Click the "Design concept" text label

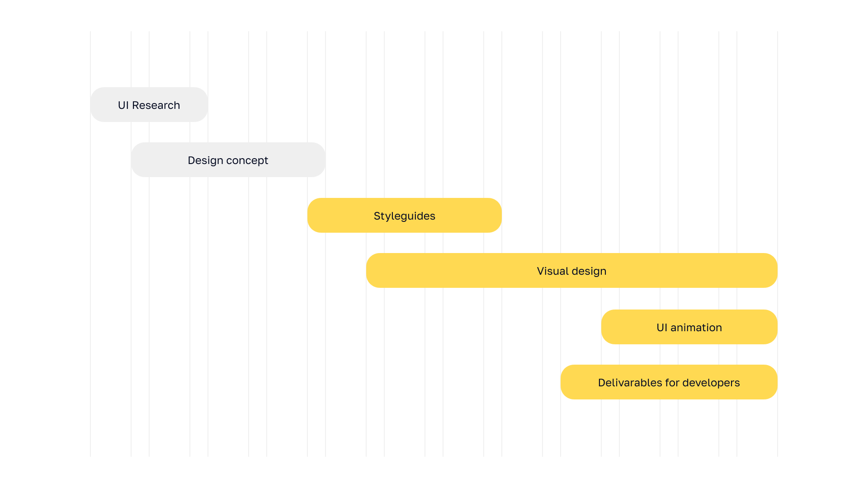click(228, 160)
